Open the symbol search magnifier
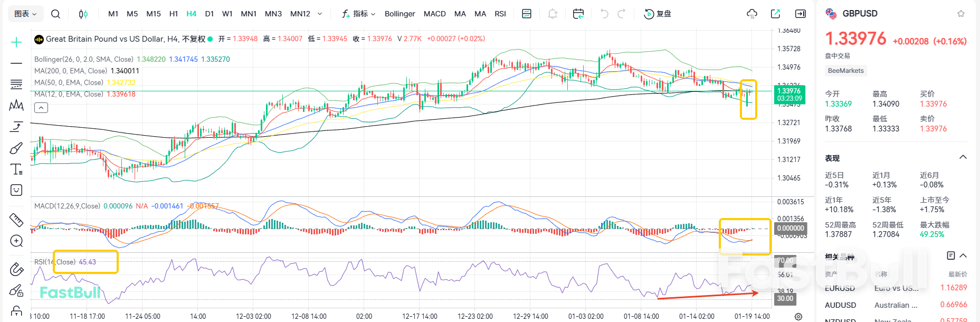The image size is (980, 322). [x=55, y=14]
